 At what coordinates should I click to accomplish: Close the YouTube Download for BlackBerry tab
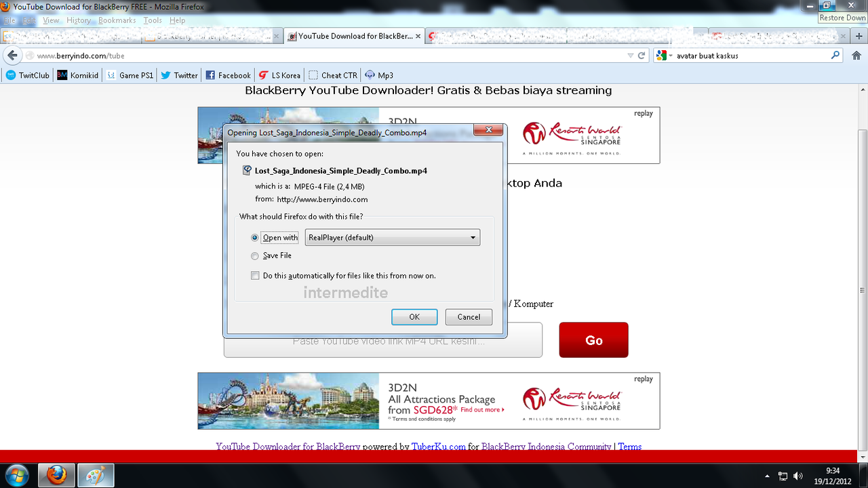(418, 36)
